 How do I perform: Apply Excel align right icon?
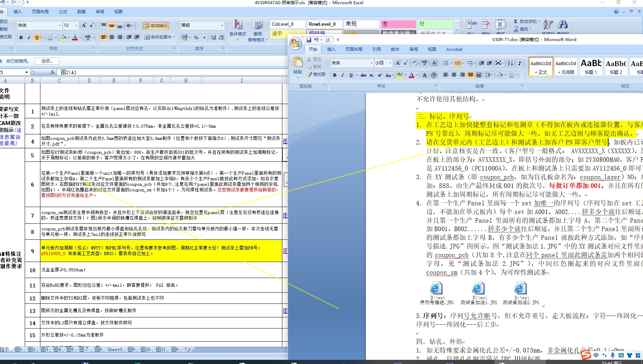[x=120, y=37]
